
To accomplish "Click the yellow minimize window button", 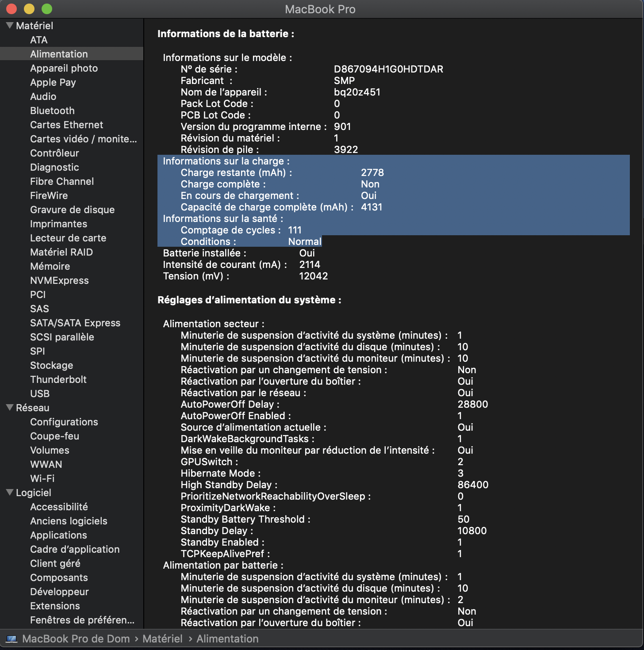I will pos(29,9).
